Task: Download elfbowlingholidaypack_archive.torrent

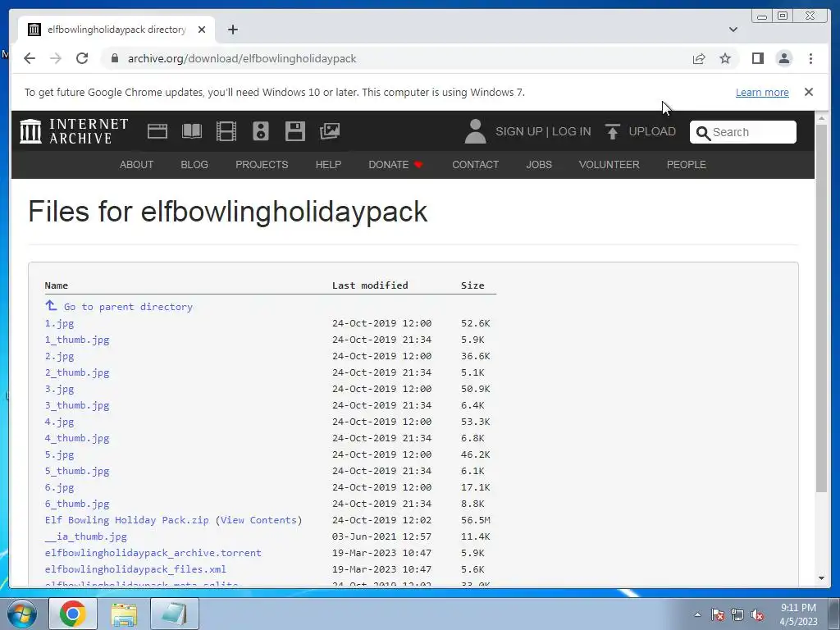Action: [153, 552]
